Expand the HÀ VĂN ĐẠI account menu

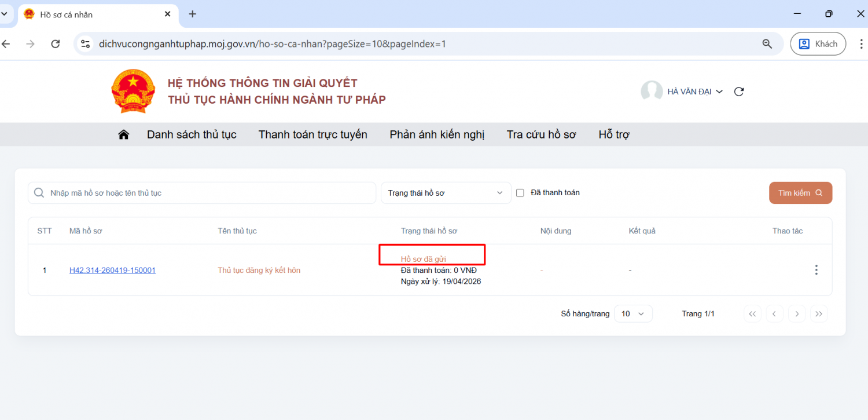(x=695, y=92)
